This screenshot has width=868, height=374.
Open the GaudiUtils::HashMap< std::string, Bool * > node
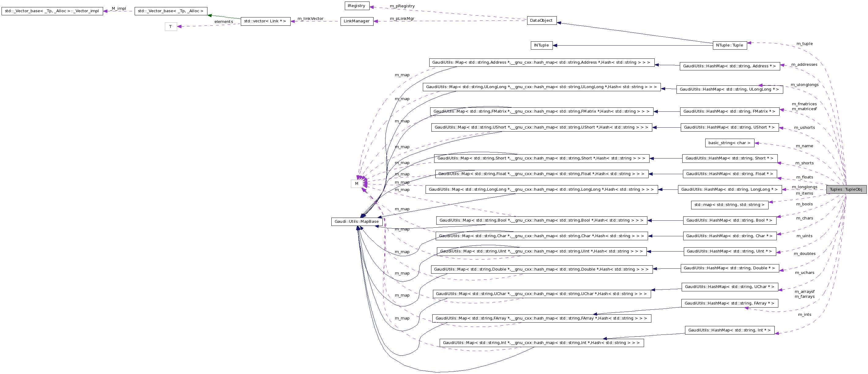(x=729, y=220)
